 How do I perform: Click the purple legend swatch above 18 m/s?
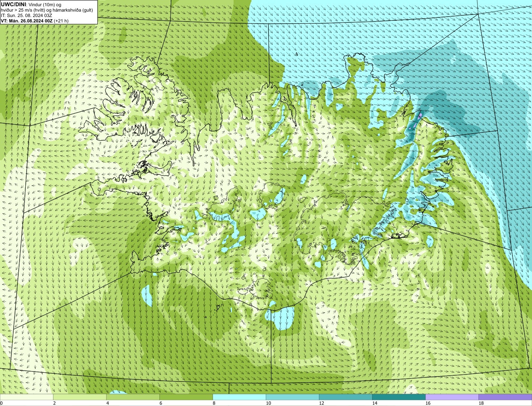[505, 397]
